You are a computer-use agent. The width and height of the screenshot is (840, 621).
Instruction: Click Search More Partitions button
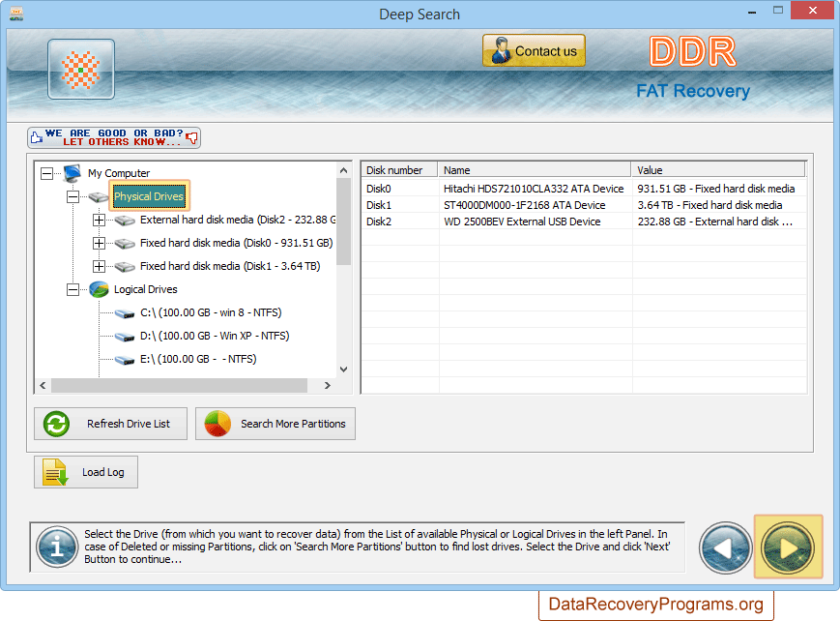[275, 424]
